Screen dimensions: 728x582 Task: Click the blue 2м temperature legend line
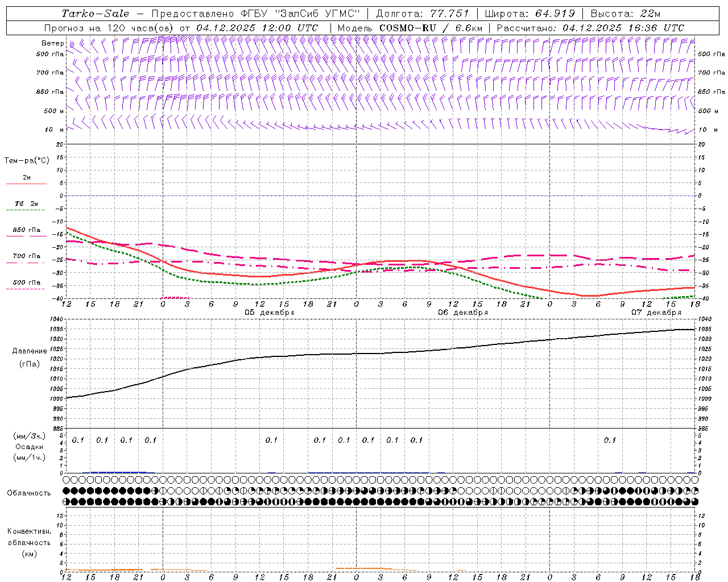click(x=26, y=184)
